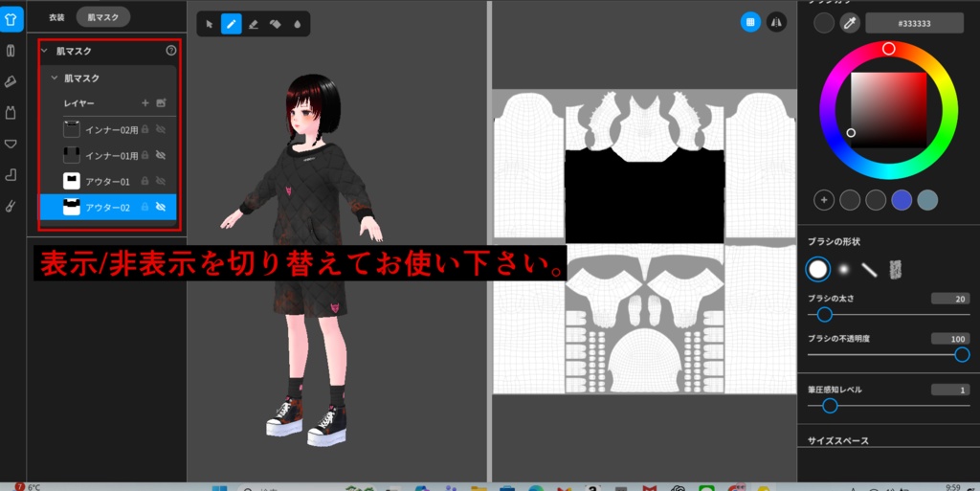Click the アウター01 layer thumbnail
This screenshot has width=980, height=491.
coord(72,181)
